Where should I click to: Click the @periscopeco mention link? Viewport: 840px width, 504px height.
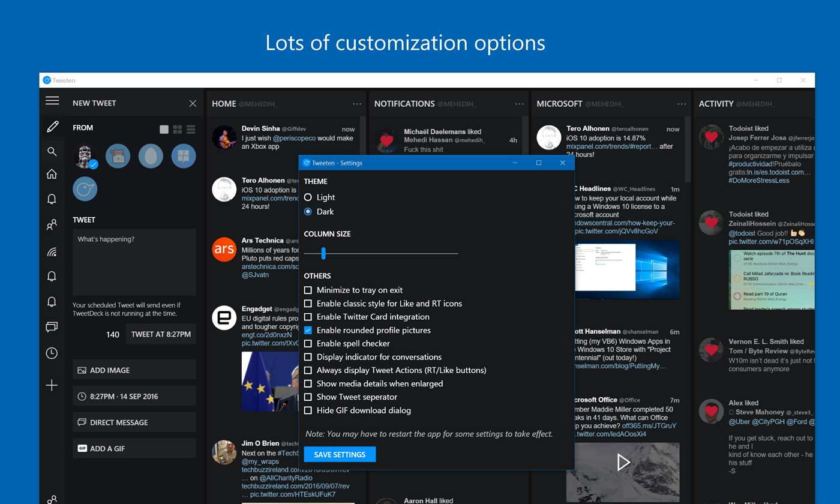(295, 138)
